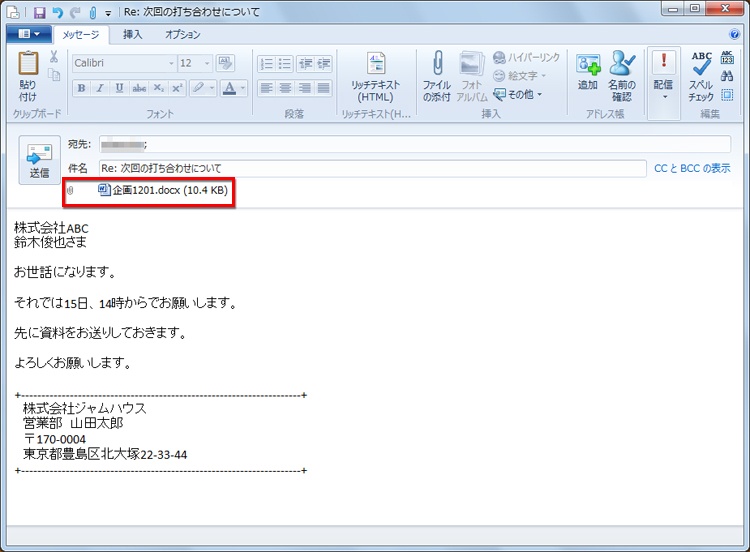Click the To (宛先) label button
This screenshot has height=552, width=750.
tap(79, 144)
